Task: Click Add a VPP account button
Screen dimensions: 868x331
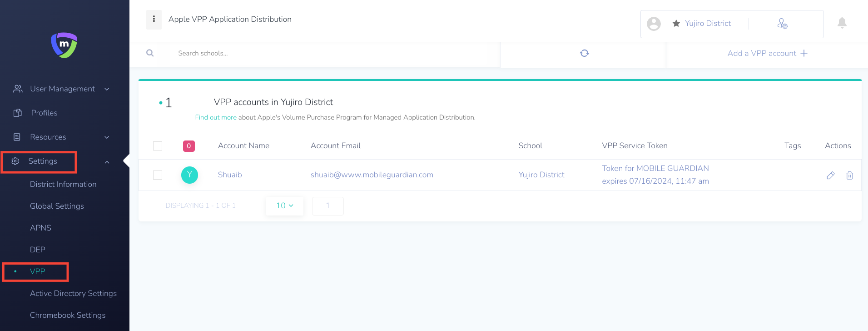Action: (x=767, y=53)
